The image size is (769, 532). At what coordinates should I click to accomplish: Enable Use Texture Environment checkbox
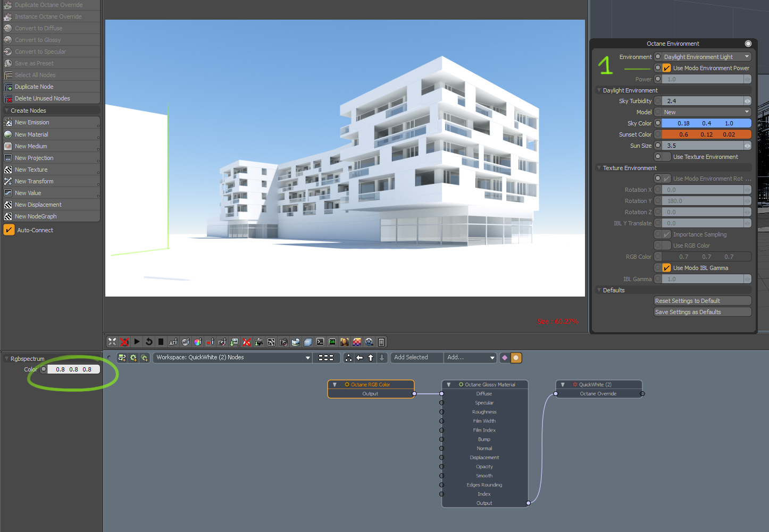(x=666, y=157)
